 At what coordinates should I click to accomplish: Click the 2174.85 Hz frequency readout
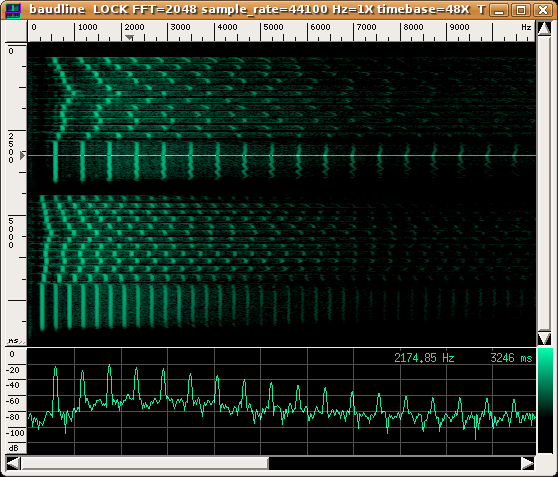424,358
